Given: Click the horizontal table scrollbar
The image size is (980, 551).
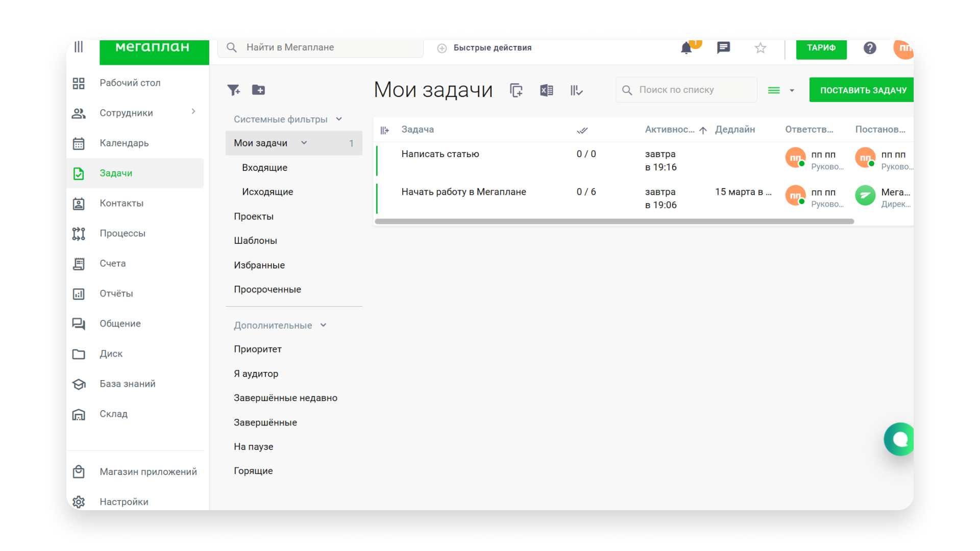Looking at the screenshot, I should [x=614, y=221].
